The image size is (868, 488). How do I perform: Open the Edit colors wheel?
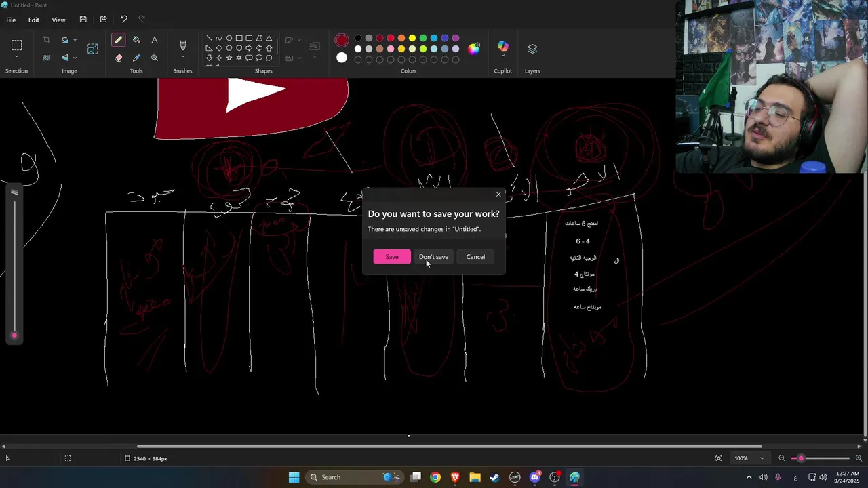point(473,48)
